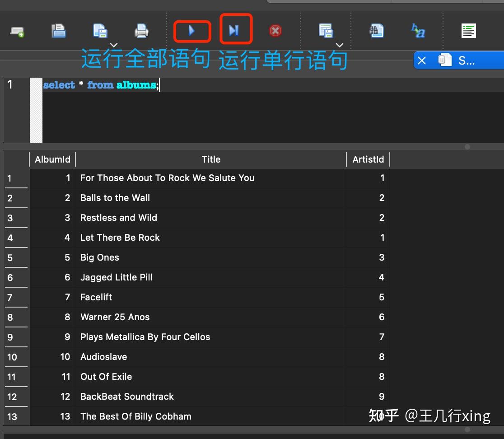Print the SQL query
Viewport: 504px width, 439px height.
point(141,31)
